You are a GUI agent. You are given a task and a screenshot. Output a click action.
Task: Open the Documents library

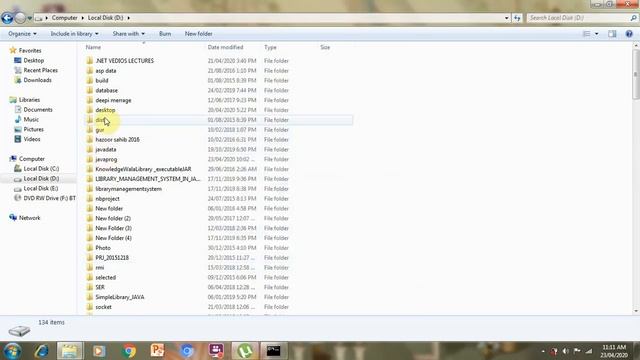38,110
